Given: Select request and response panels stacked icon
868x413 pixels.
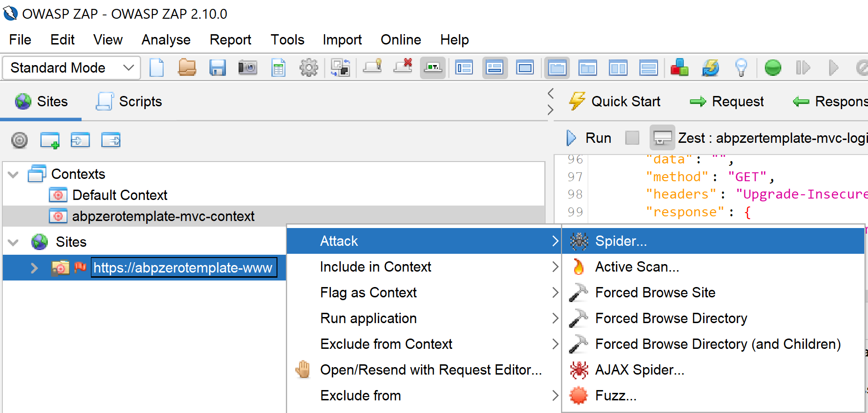Looking at the screenshot, I should [649, 68].
